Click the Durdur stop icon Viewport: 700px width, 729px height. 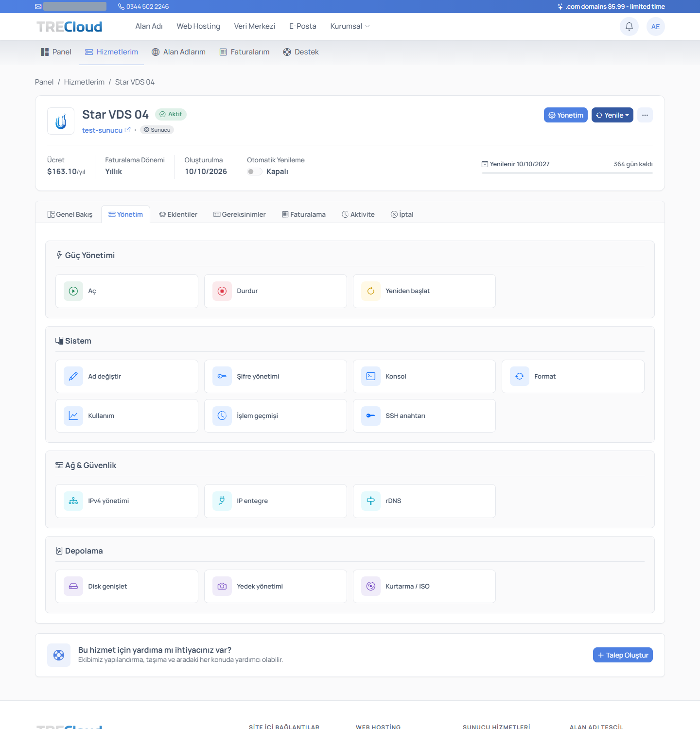pyautogui.click(x=222, y=291)
